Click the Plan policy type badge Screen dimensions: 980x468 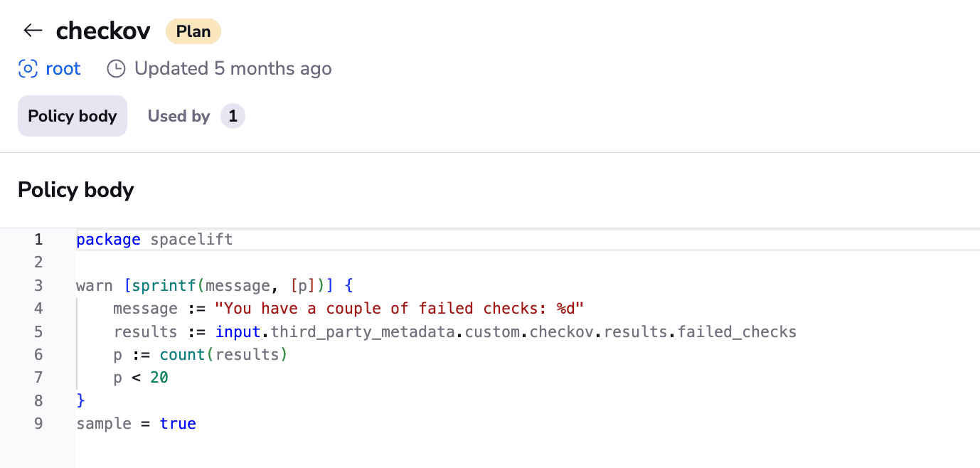click(193, 31)
